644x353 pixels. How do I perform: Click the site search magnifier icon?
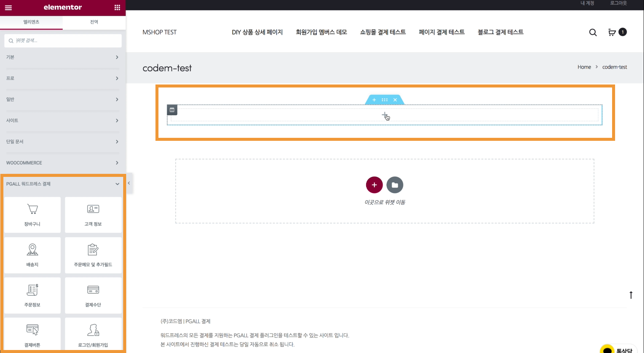click(593, 33)
